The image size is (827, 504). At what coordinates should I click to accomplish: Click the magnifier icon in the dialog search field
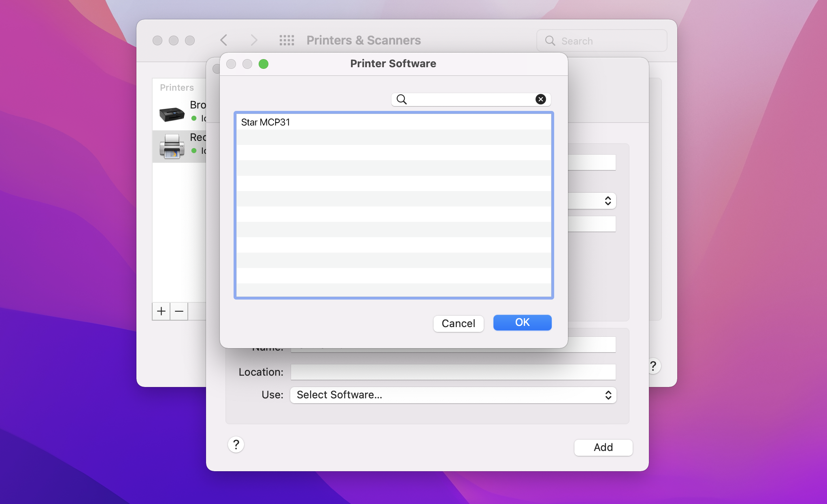tap(401, 99)
